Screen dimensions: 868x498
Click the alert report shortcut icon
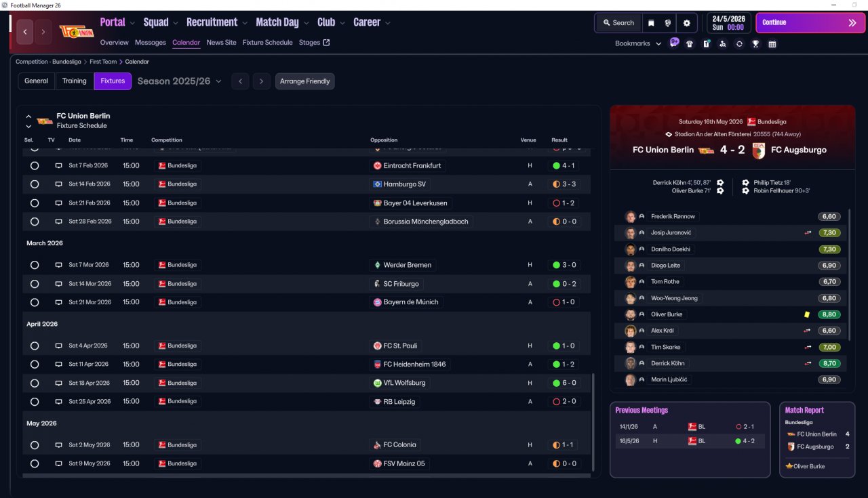[707, 44]
